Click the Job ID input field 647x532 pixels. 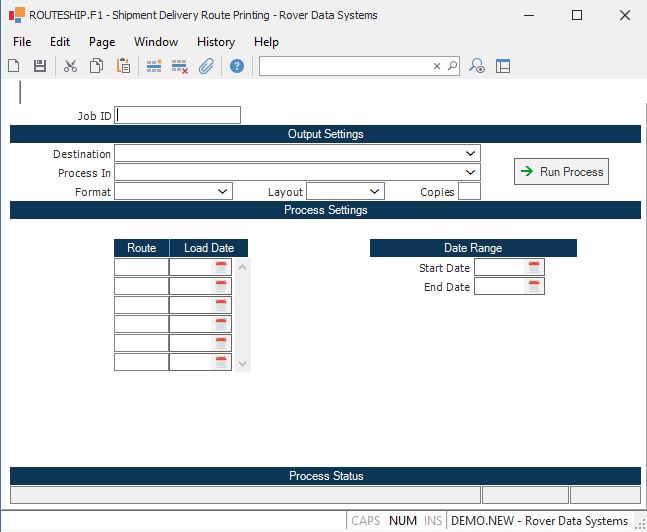point(178,116)
